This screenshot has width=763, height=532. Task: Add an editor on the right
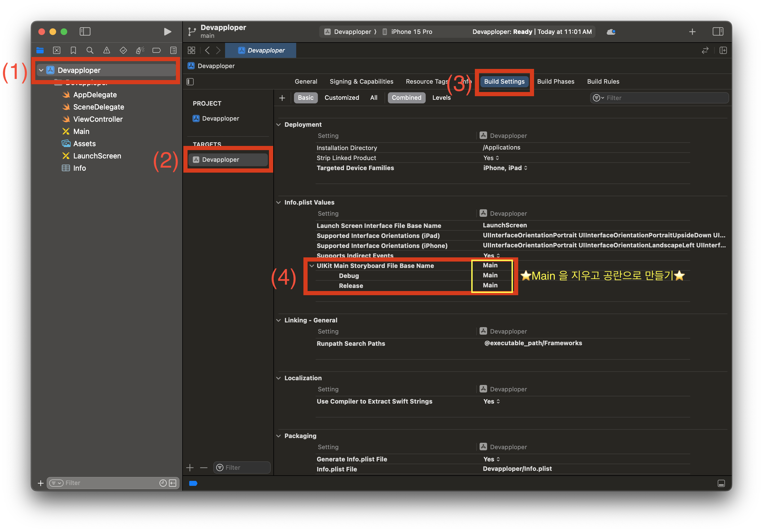[x=723, y=50]
